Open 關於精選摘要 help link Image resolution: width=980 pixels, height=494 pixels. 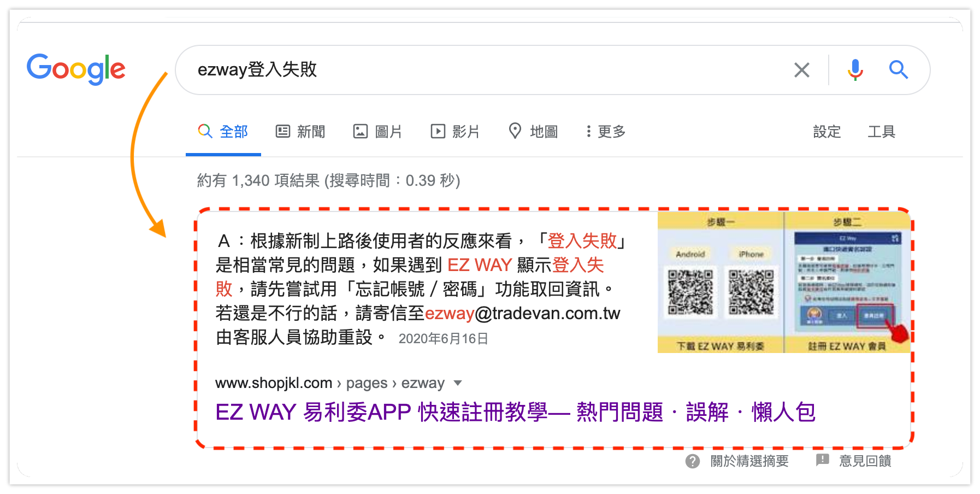749,461
